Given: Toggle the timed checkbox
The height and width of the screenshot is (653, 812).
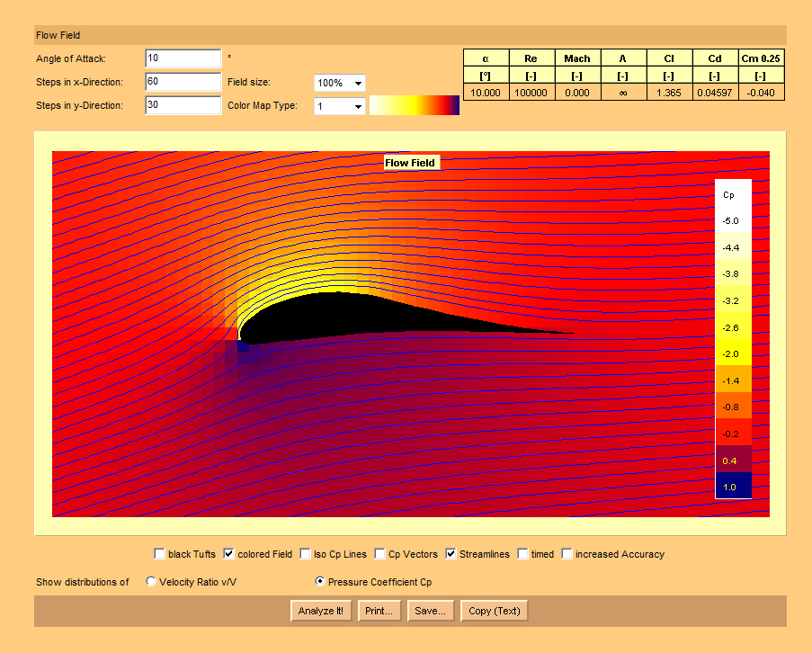Looking at the screenshot, I should click(523, 554).
